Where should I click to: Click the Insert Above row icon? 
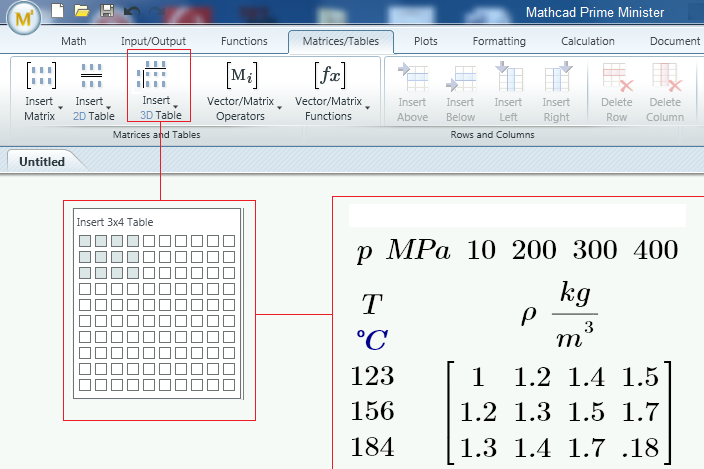coord(413,77)
